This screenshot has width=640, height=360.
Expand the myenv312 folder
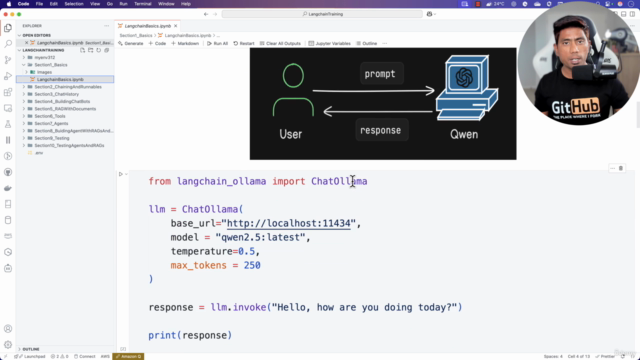24,58
